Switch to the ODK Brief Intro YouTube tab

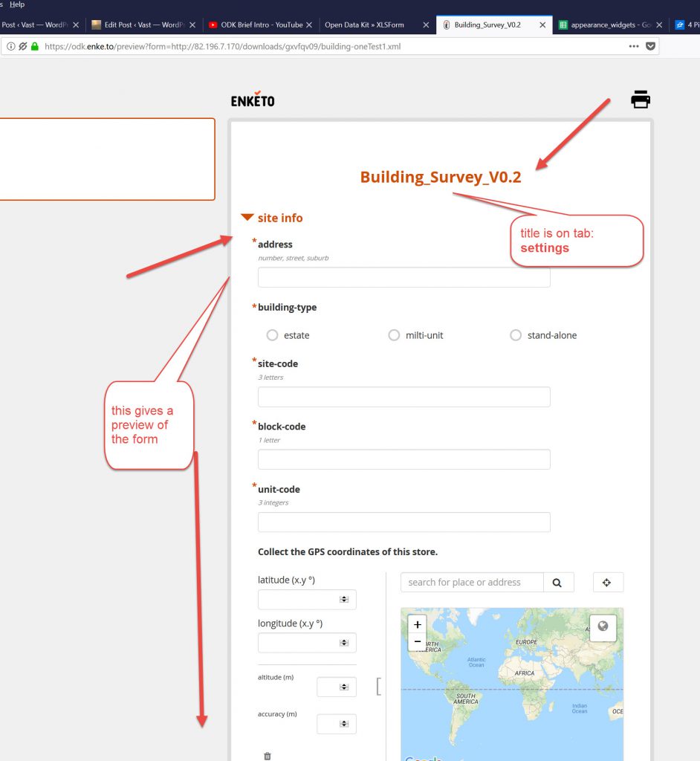[x=260, y=25]
